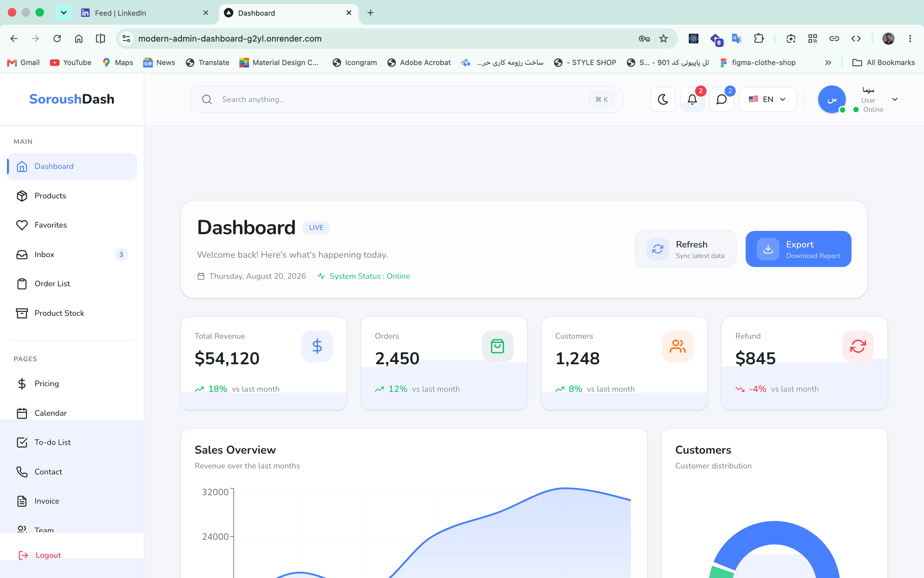Click the -4% refund change value
The width and height of the screenshot is (924, 578).
[x=758, y=389]
